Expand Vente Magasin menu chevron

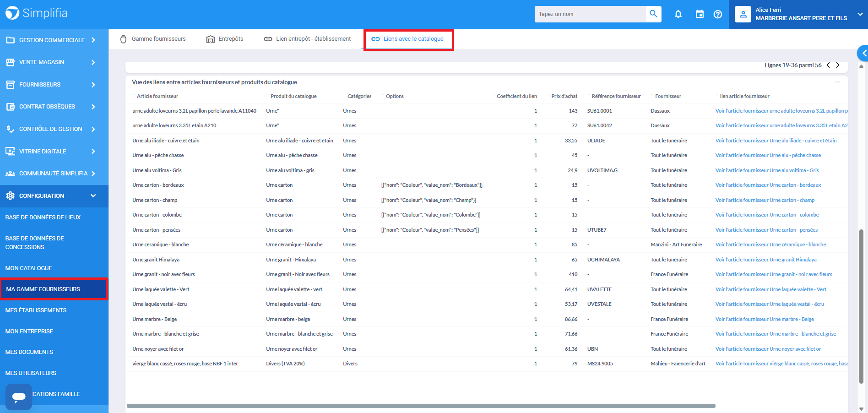coord(93,62)
